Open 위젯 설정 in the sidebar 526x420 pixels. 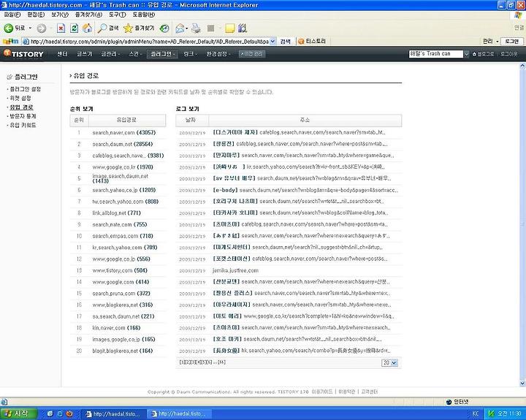20,98
